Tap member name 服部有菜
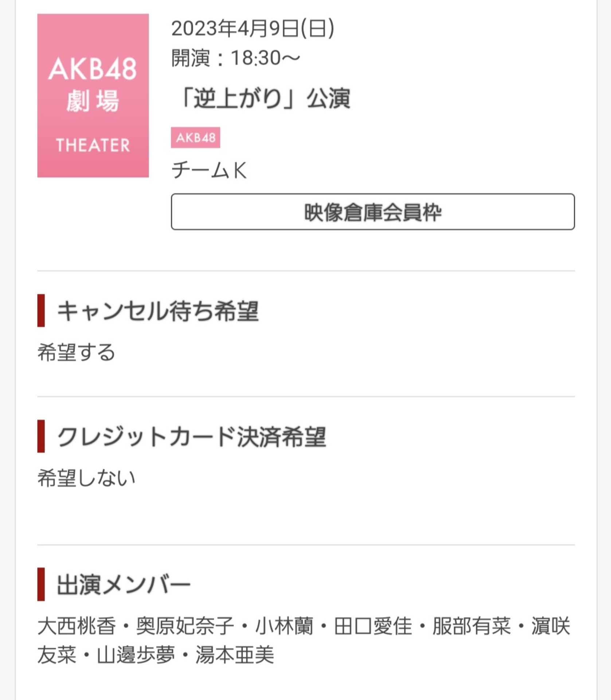 [x=471, y=626]
